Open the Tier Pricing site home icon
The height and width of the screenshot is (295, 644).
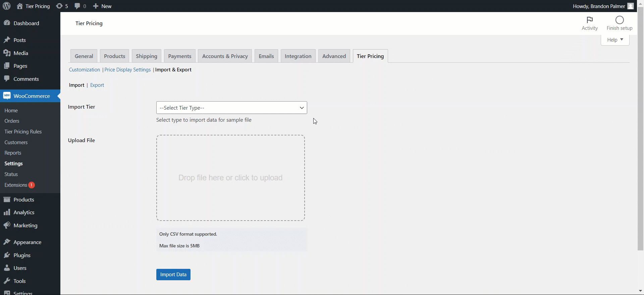pyautogui.click(x=20, y=6)
